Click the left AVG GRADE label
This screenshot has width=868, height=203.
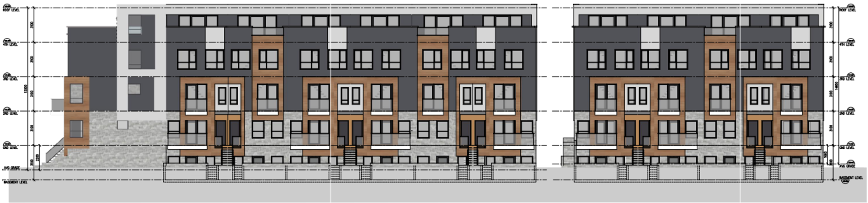13,168
